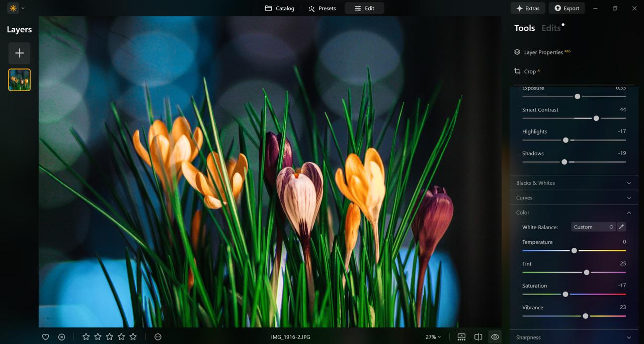This screenshot has width=644, height=344.
Task: Mark photo as favorite with heart icon
Action: (x=45, y=337)
